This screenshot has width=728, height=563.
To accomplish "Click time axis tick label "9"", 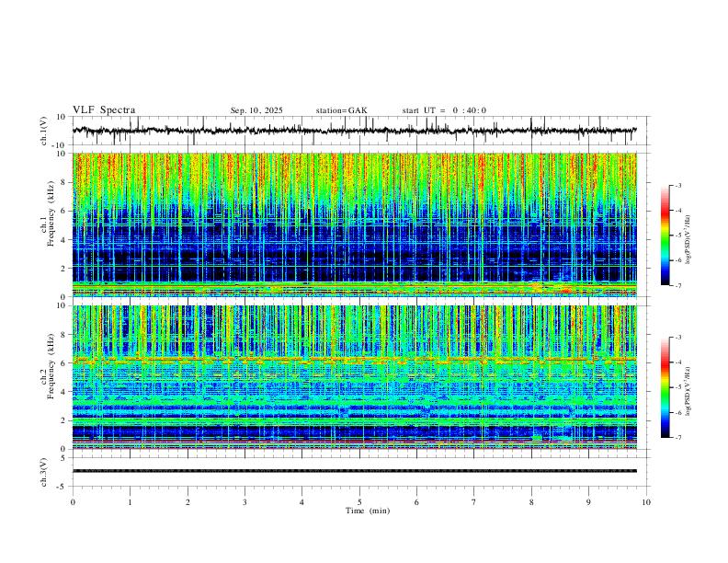I will pos(588,502).
